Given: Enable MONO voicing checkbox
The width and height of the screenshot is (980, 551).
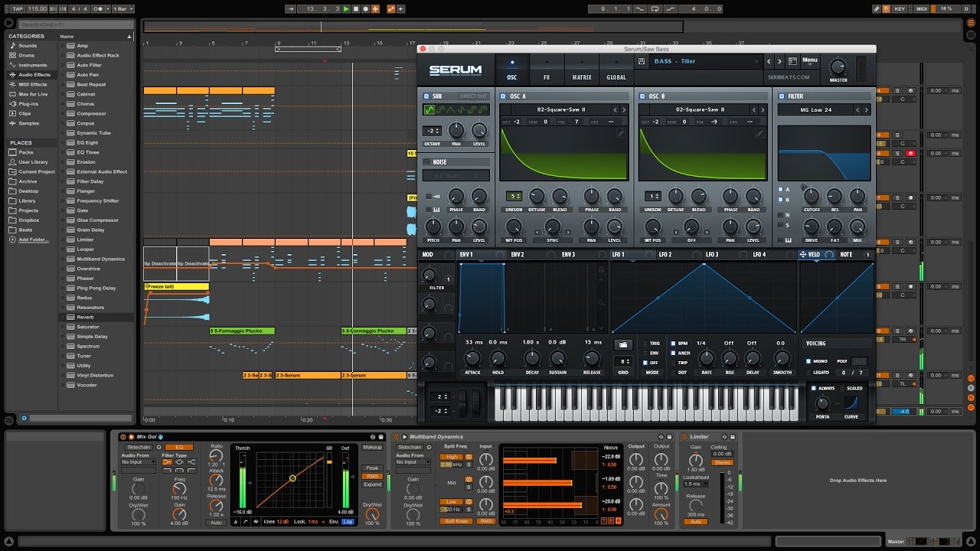Looking at the screenshot, I should (808, 361).
